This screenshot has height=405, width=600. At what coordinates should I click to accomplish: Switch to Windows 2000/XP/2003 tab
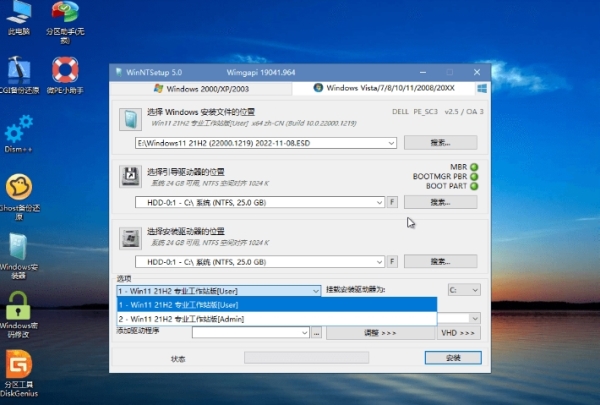click(201, 89)
